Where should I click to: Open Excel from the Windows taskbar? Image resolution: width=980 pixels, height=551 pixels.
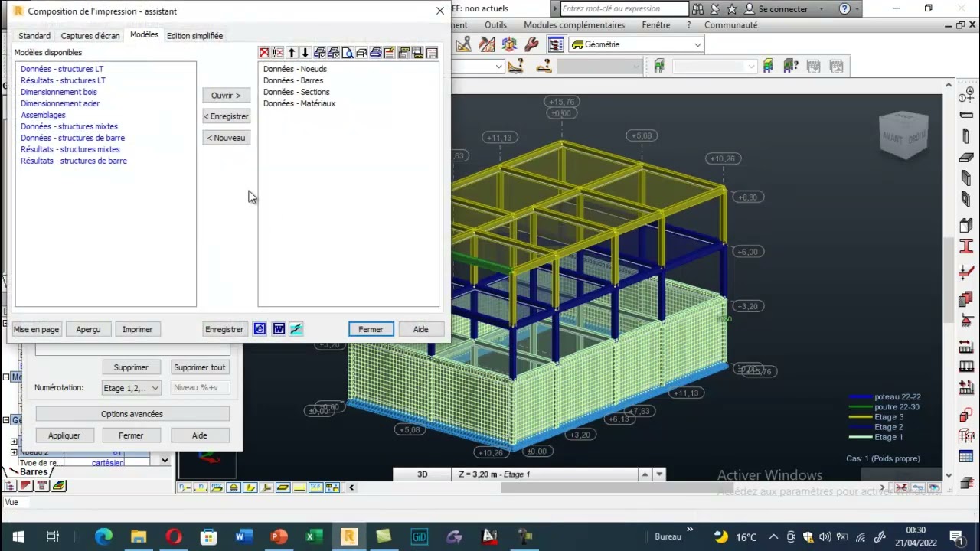click(x=314, y=536)
